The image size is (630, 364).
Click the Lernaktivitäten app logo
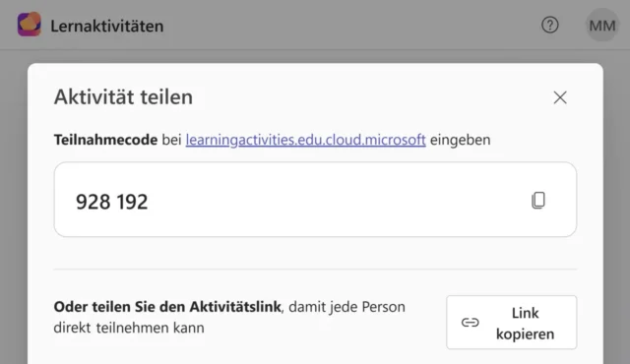coord(30,25)
